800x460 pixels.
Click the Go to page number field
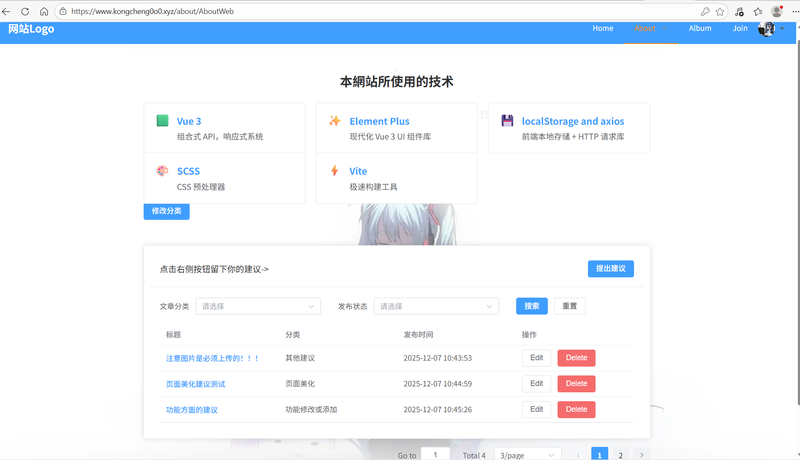coord(435,455)
